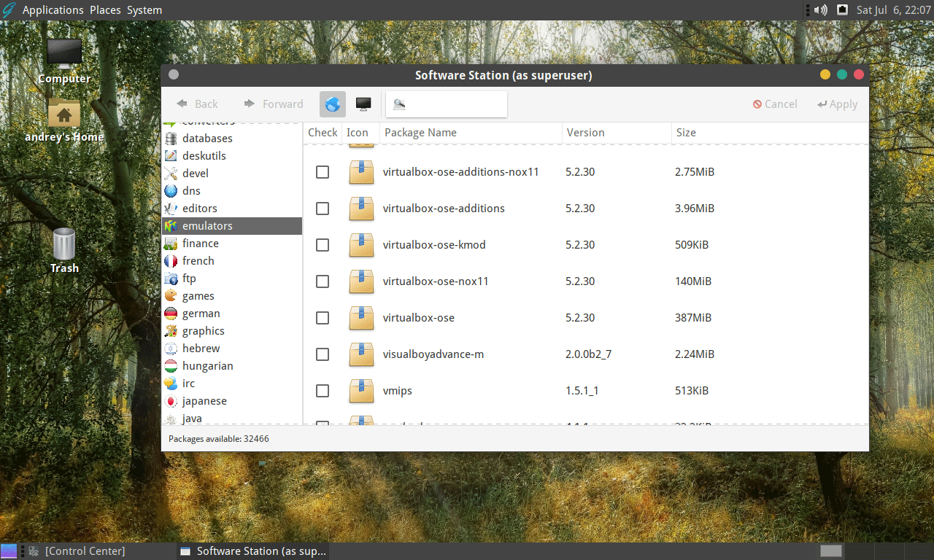This screenshot has height=560, width=934.
Task: Open the Applications menu
Action: pyautogui.click(x=53, y=10)
